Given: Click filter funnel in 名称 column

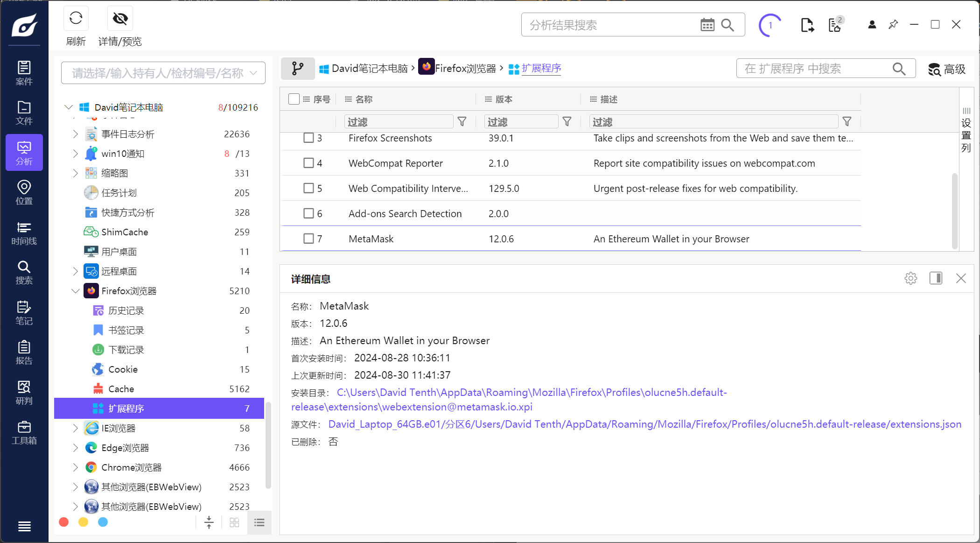Looking at the screenshot, I should (x=462, y=122).
